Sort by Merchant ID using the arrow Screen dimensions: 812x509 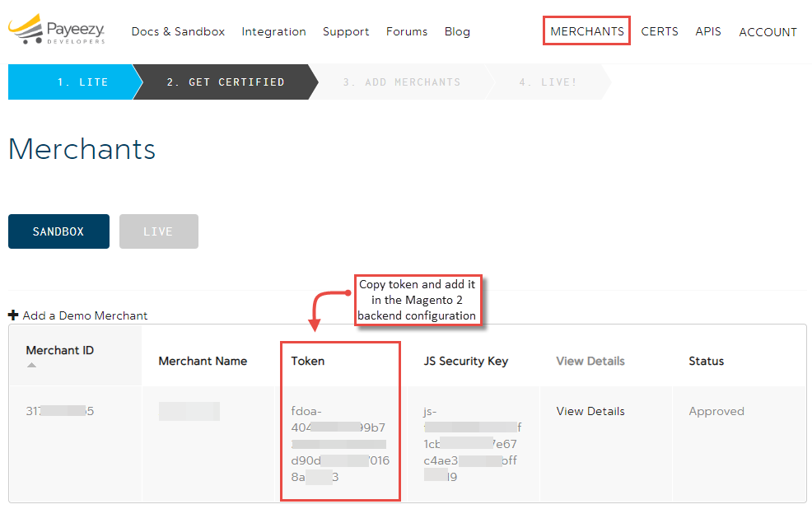tap(31, 365)
